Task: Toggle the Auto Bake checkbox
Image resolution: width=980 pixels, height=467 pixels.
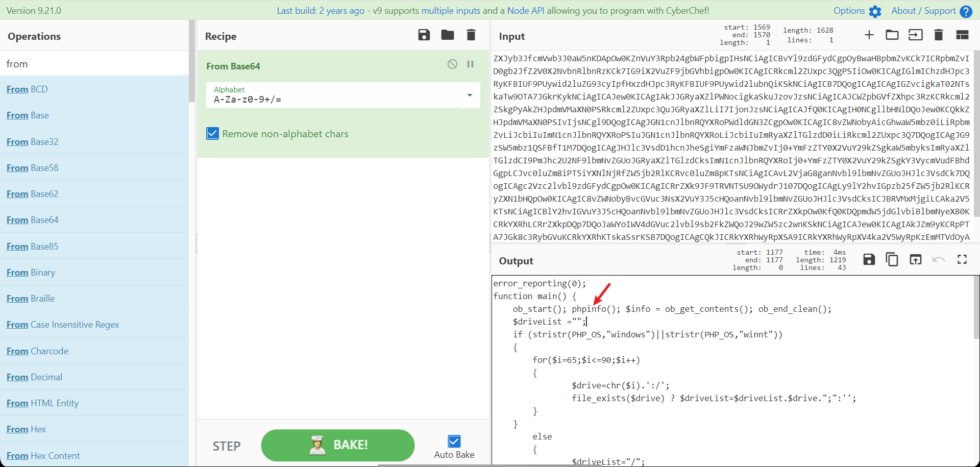Action: [x=454, y=441]
